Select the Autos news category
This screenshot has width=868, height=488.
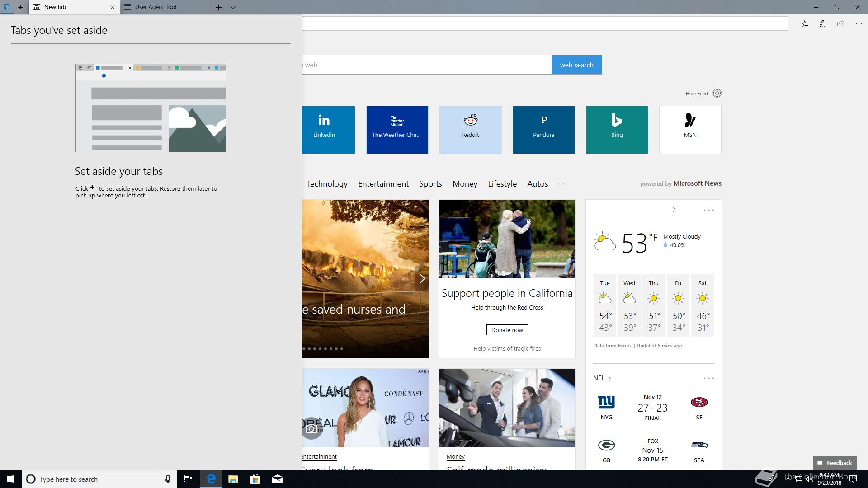coord(538,184)
